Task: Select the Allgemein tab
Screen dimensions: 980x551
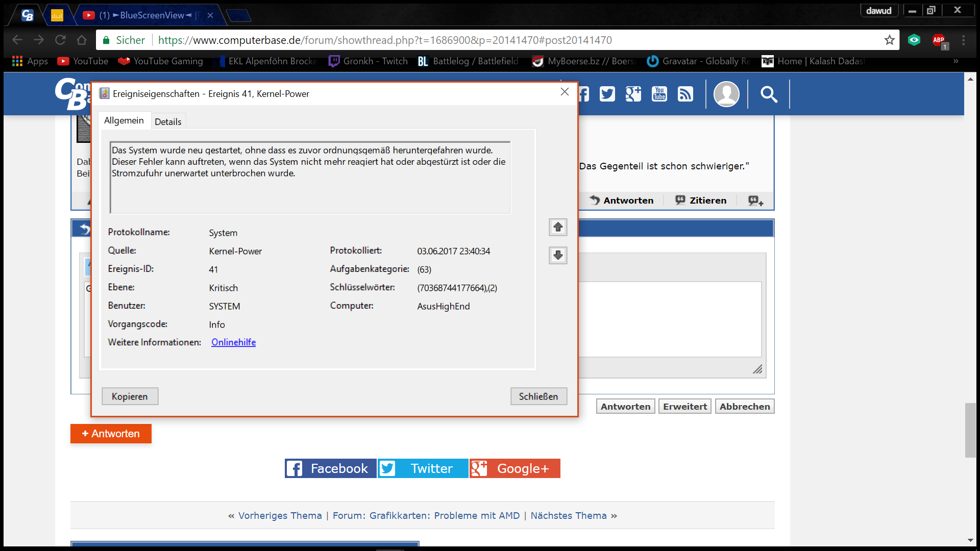Action: point(124,120)
